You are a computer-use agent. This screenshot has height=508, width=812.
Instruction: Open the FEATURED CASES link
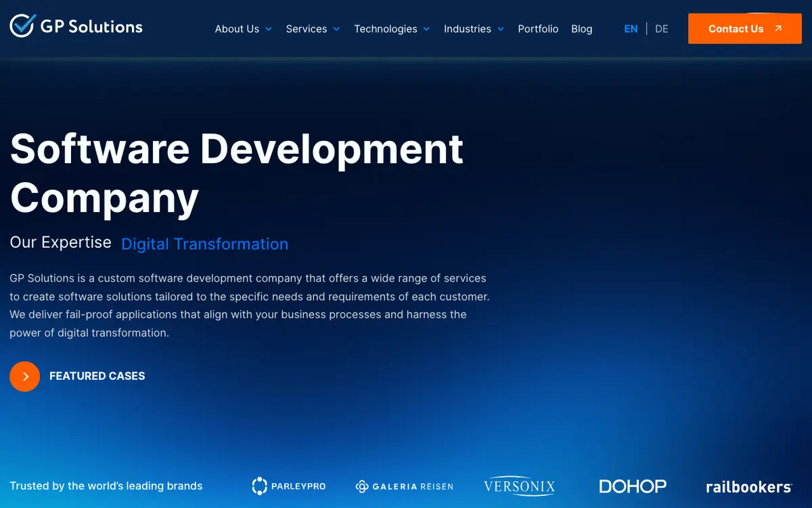pos(97,376)
